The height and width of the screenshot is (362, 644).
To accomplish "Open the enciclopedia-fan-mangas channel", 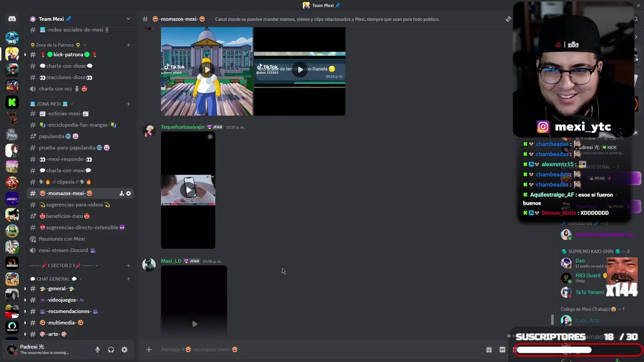I will (79, 125).
